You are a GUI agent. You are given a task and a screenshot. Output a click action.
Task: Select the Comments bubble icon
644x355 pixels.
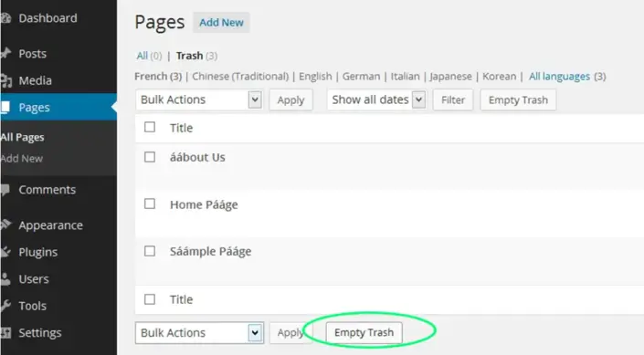coord(5,190)
